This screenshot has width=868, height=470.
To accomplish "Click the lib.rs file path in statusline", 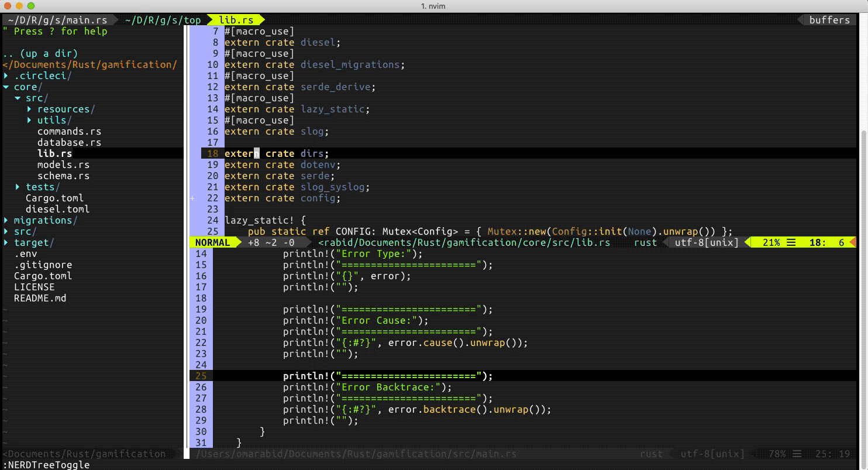I will point(464,242).
